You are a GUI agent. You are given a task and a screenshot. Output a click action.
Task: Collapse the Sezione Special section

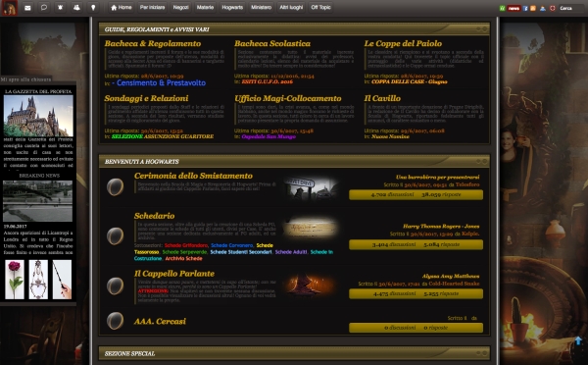(x=482, y=353)
